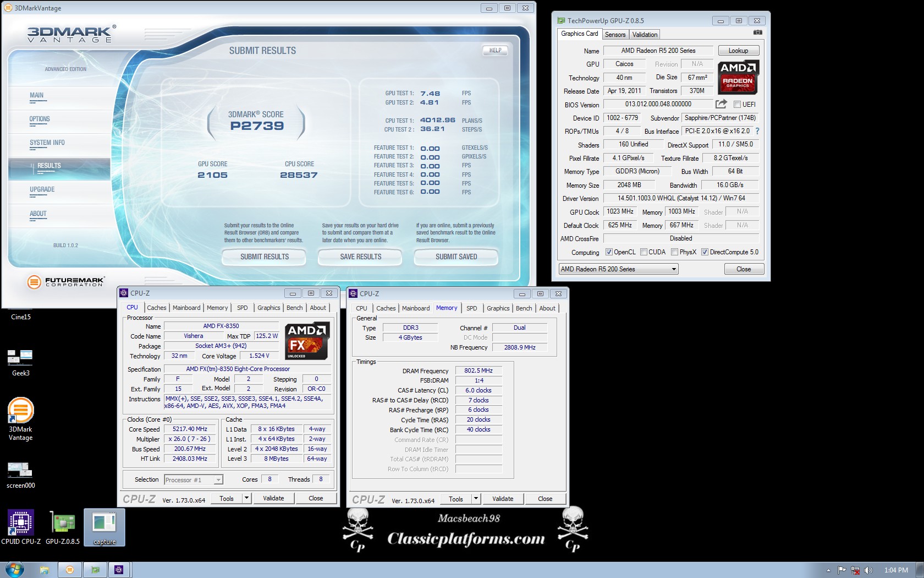
Task: Click the clock showing 1:04 PM
Action: pyautogui.click(x=896, y=570)
